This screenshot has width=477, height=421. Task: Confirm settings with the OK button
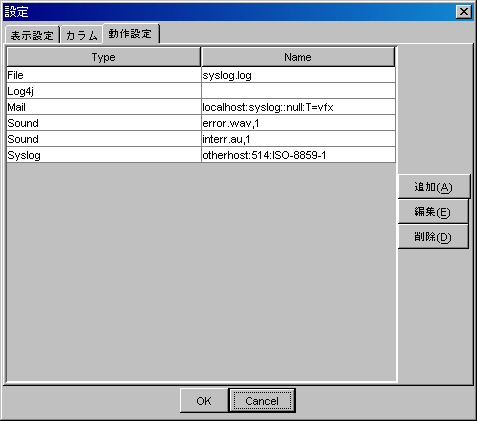tap(204, 401)
